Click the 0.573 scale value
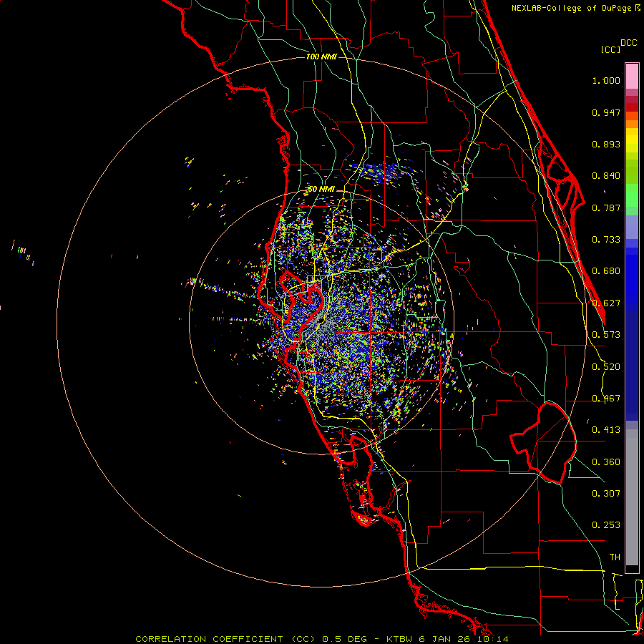Screen dimensions: 644x644 click(606, 335)
